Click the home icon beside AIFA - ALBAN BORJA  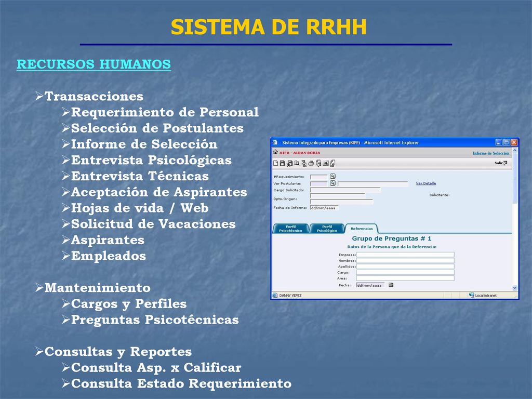coord(275,152)
